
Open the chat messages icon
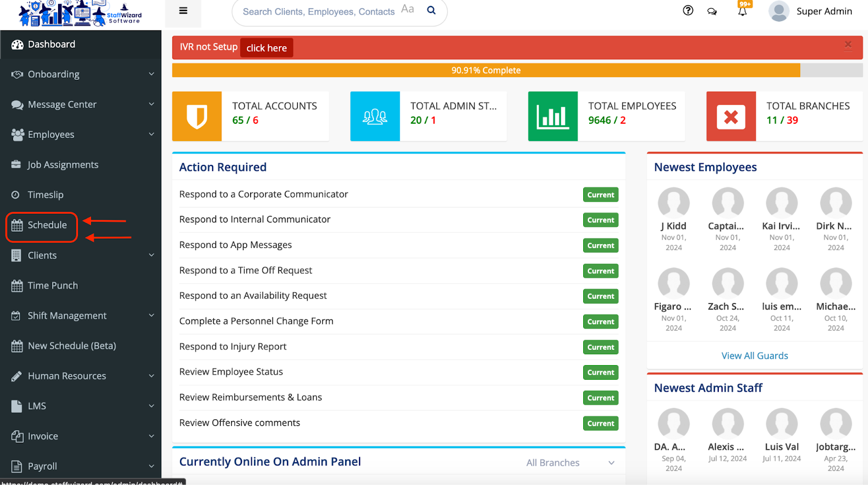(x=712, y=11)
